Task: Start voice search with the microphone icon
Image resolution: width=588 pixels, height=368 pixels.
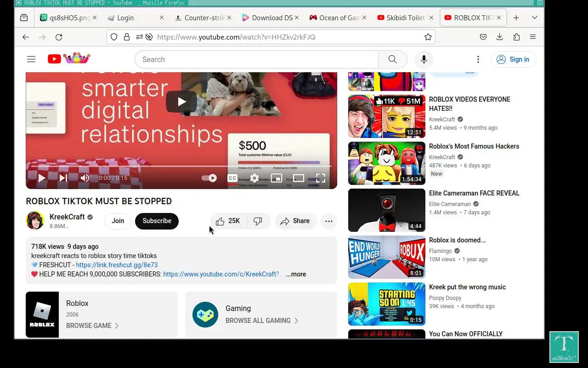Action: click(424, 59)
